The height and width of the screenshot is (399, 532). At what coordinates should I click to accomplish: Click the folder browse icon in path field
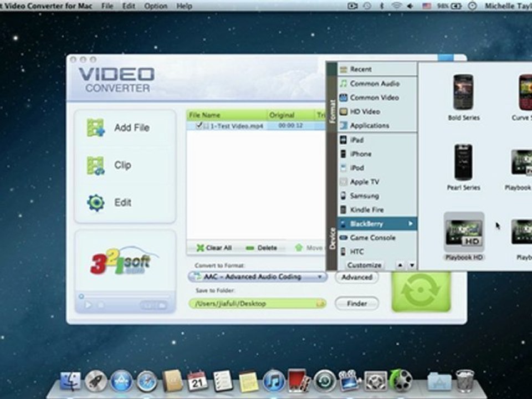(x=320, y=304)
